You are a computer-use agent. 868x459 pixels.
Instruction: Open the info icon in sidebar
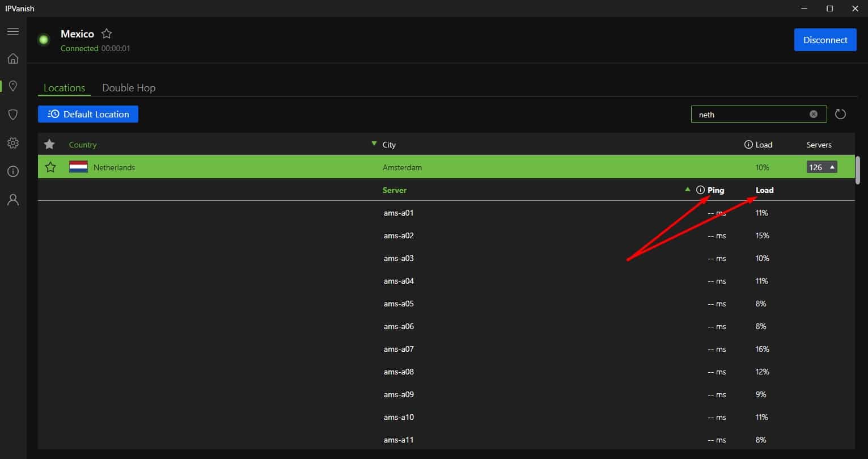(13, 171)
